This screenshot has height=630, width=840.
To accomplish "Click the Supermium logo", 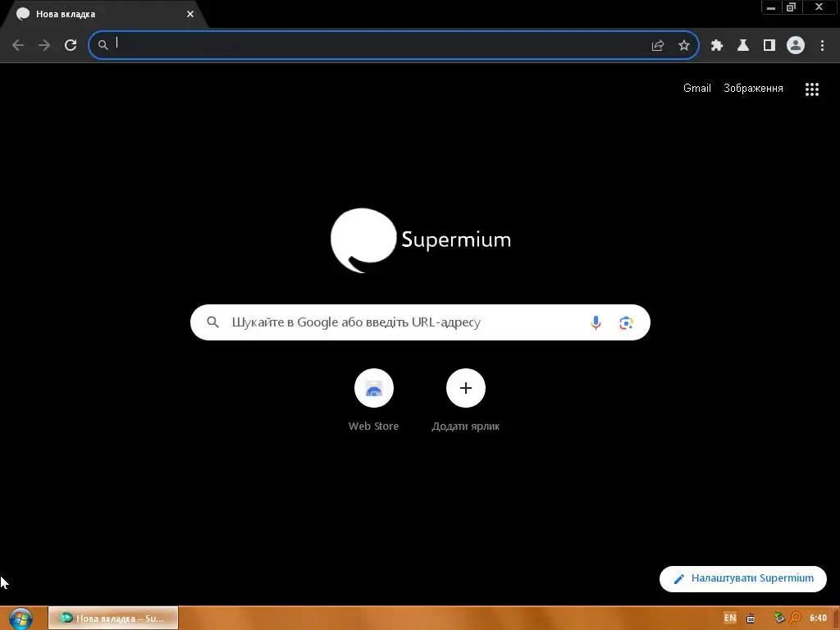I will pyautogui.click(x=421, y=240).
